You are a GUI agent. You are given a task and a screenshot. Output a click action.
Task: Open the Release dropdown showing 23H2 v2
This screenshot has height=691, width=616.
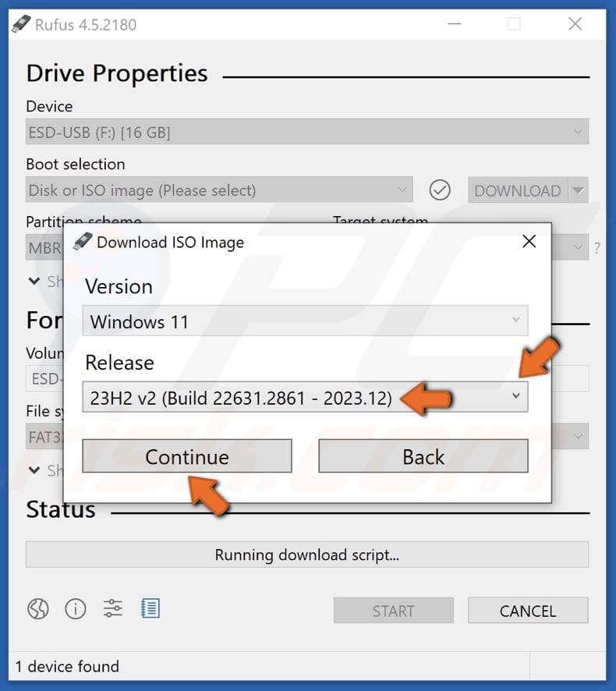click(x=305, y=397)
